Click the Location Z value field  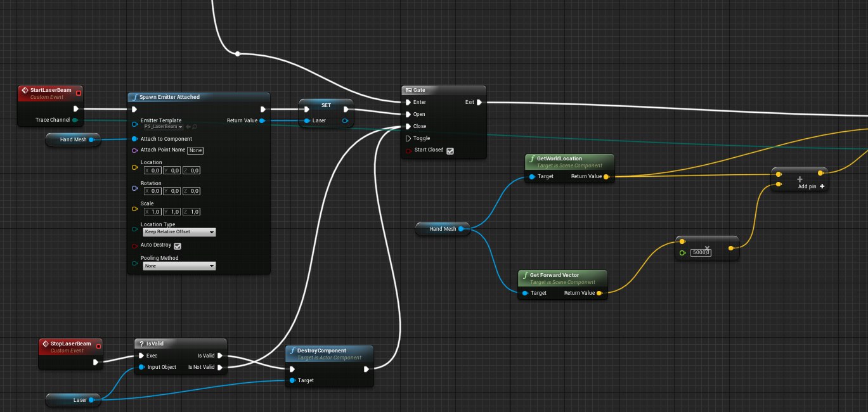pyautogui.click(x=191, y=171)
